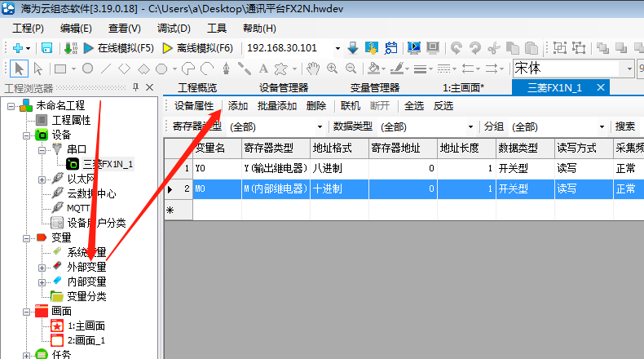This screenshot has height=359, width=644.
Task: Click the green binary download icon
Action: pos(71,48)
